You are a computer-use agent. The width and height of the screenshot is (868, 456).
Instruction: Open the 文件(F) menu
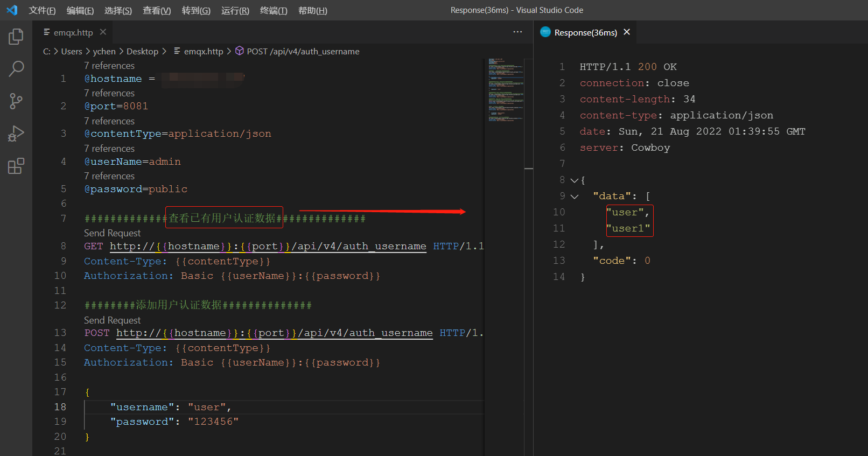click(42, 10)
